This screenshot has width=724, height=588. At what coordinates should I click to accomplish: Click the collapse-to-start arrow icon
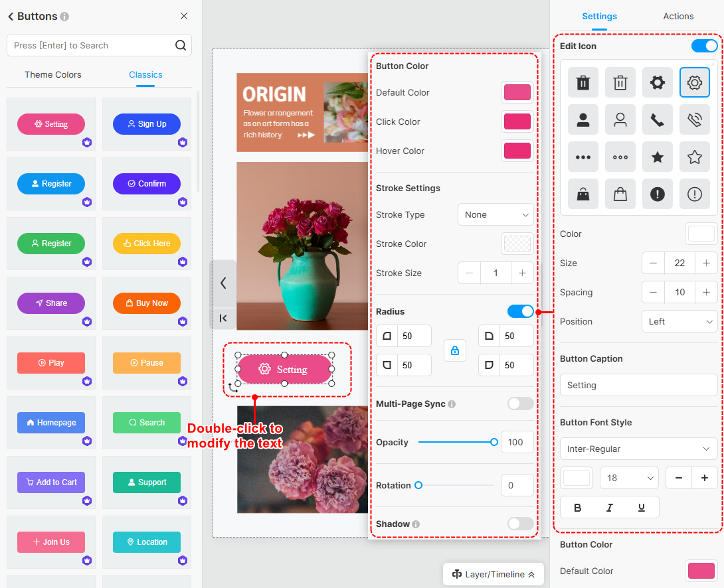pyautogui.click(x=223, y=318)
